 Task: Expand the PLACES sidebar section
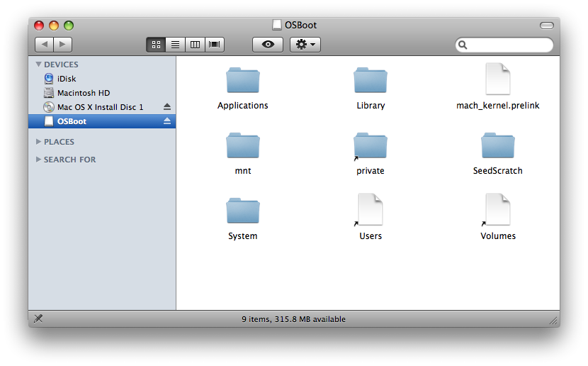[x=38, y=142]
